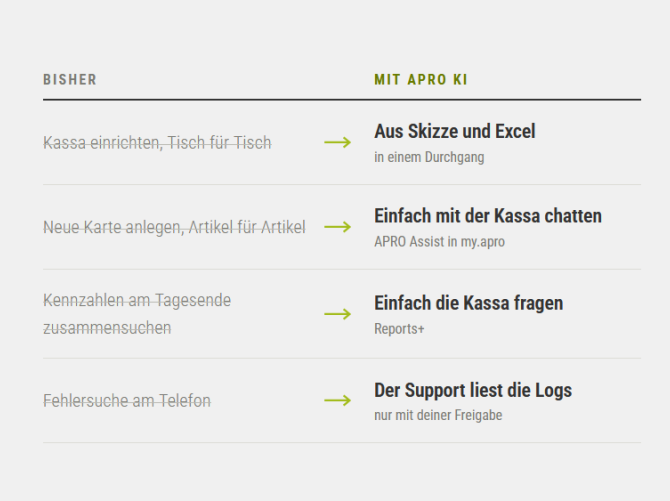Image resolution: width=670 pixels, height=501 pixels.
Task: Click the subtitle nur mit deiner Freigabe
Action: [x=438, y=416]
